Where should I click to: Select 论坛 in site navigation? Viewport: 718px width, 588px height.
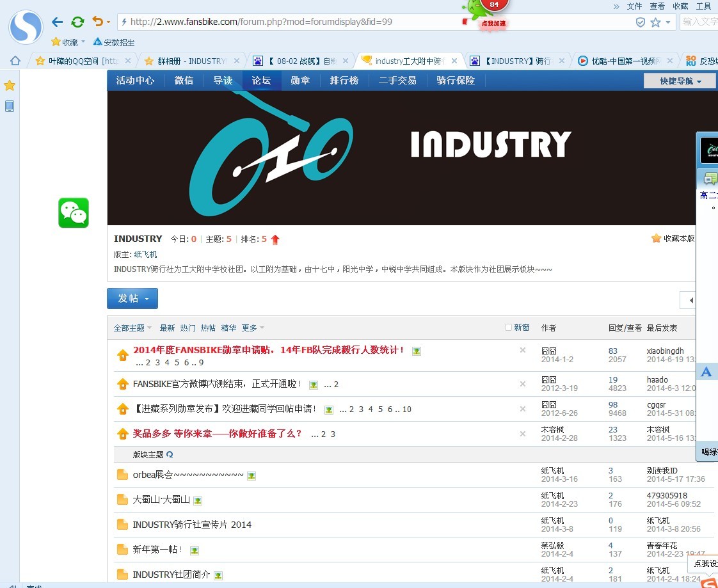[261, 81]
